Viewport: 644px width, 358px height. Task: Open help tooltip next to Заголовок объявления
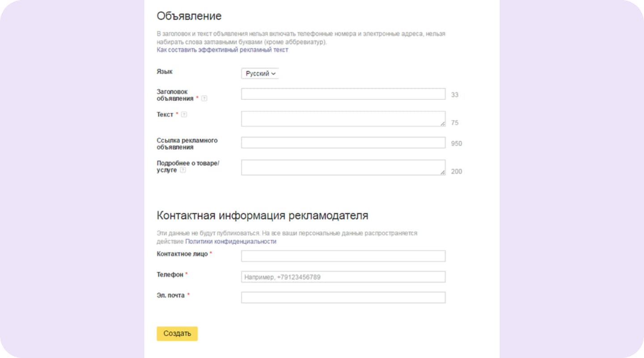204,98
